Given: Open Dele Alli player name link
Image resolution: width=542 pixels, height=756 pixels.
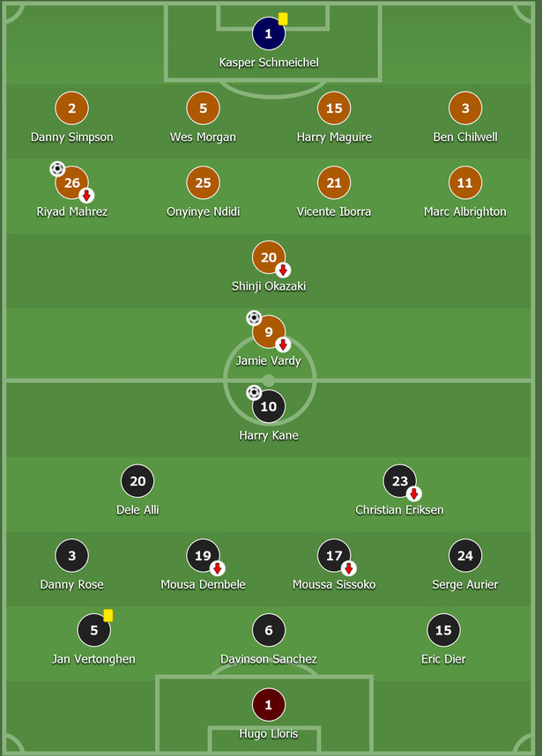Looking at the screenshot, I should point(137,510).
